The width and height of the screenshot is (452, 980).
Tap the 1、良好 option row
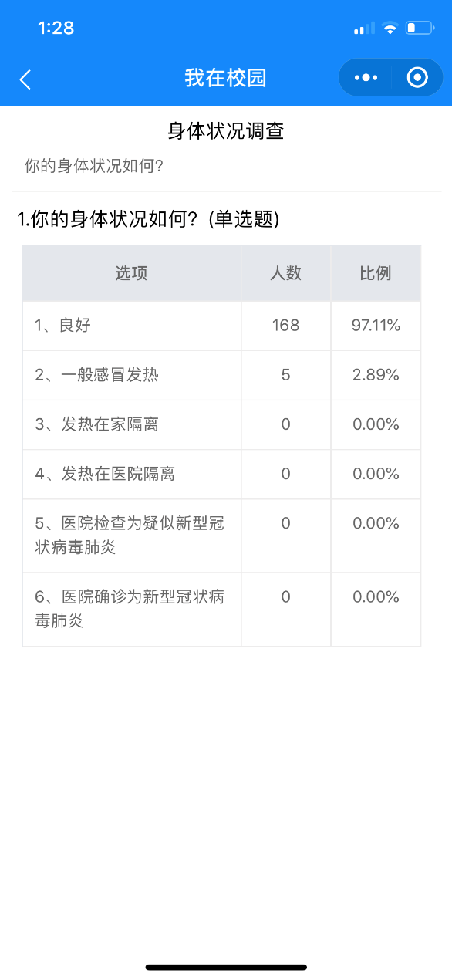[221, 326]
